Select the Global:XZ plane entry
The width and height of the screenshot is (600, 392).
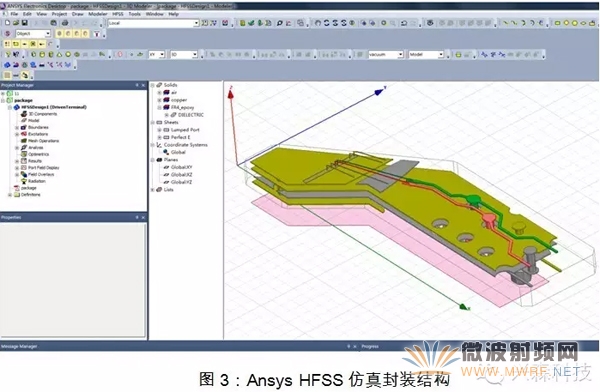182,175
